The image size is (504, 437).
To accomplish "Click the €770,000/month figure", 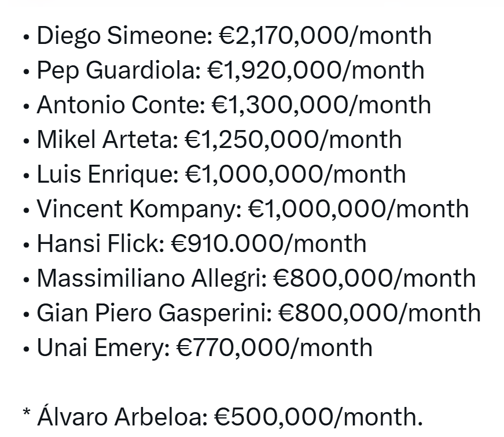I will point(274,348).
